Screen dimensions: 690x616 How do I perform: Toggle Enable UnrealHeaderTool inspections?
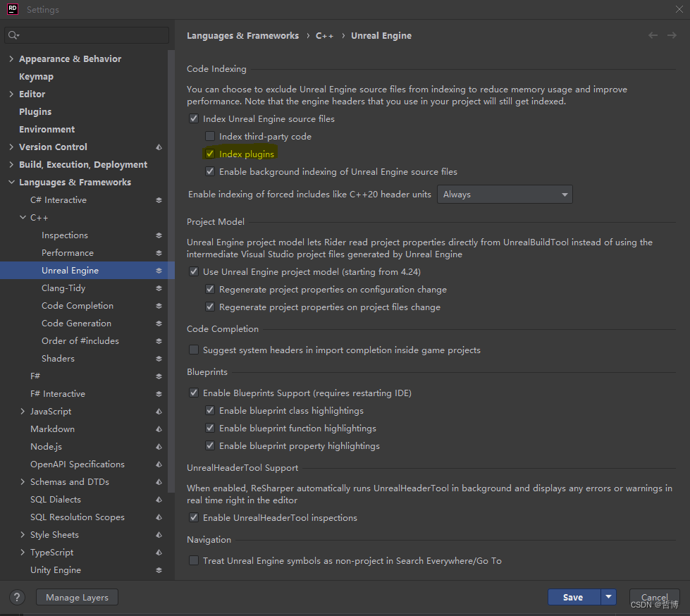194,517
